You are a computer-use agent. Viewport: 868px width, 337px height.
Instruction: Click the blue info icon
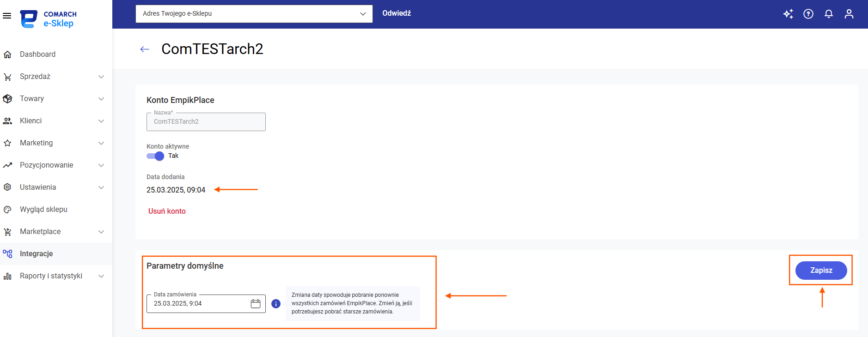tap(276, 304)
